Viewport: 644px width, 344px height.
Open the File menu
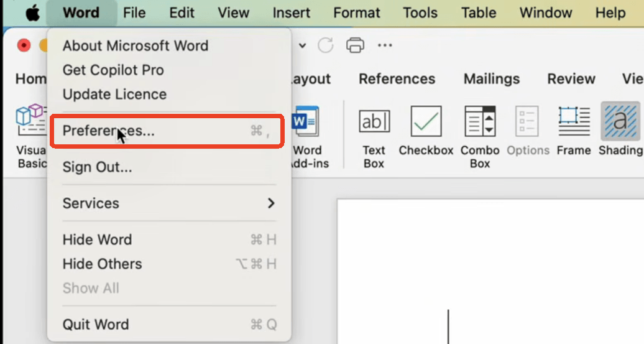pos(134,12)
